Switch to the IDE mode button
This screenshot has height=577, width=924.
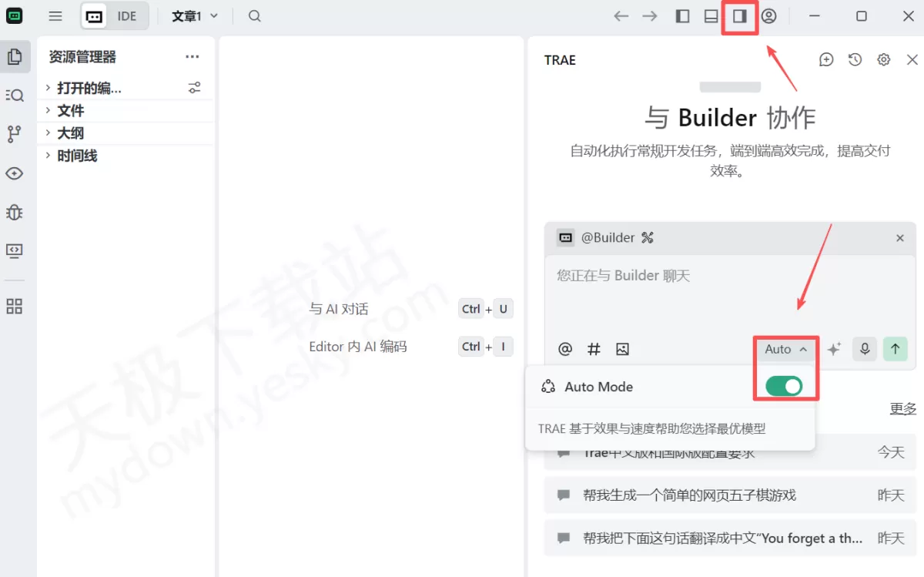click(x=115, y=16)
